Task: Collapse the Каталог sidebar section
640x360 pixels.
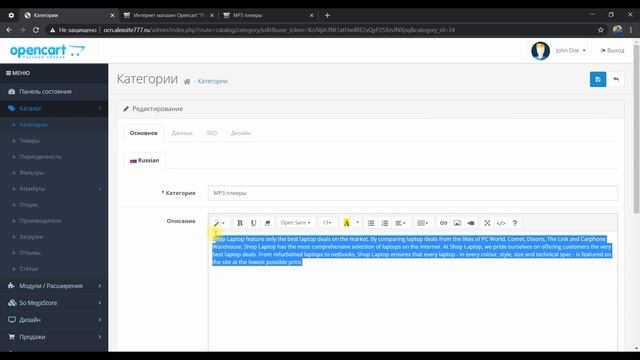Action: point(54,108)
